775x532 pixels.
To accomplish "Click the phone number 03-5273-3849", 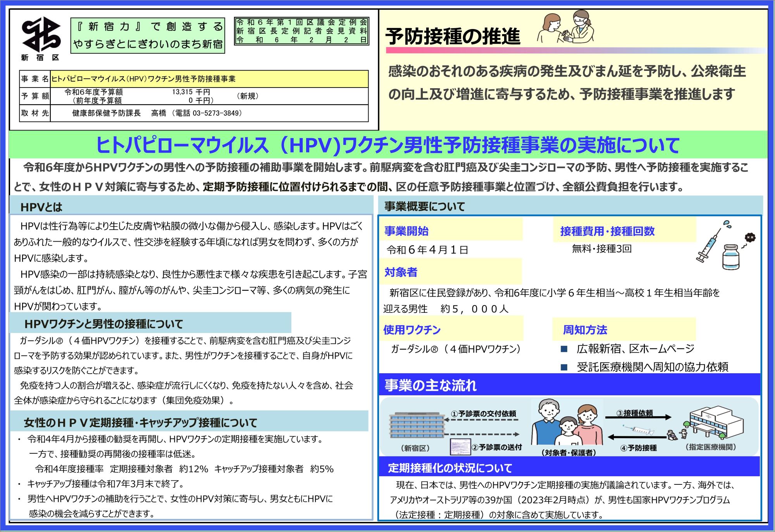I will pos(217,113).
